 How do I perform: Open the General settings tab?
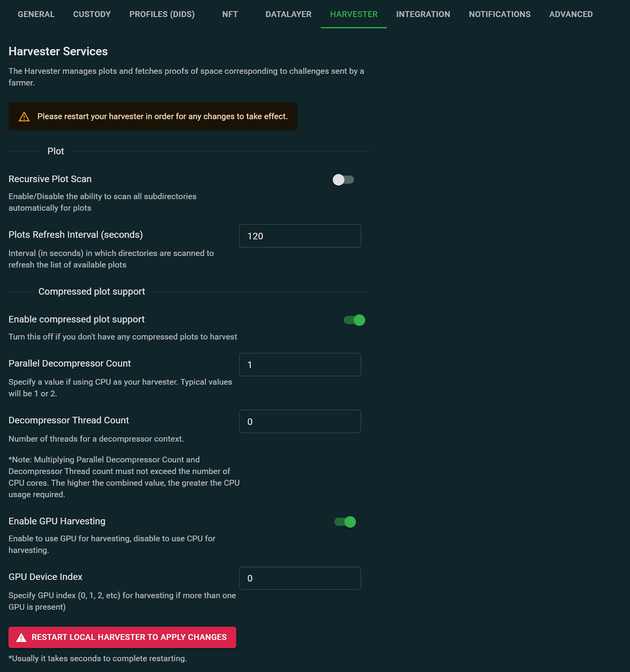click(x=36, y=14)
